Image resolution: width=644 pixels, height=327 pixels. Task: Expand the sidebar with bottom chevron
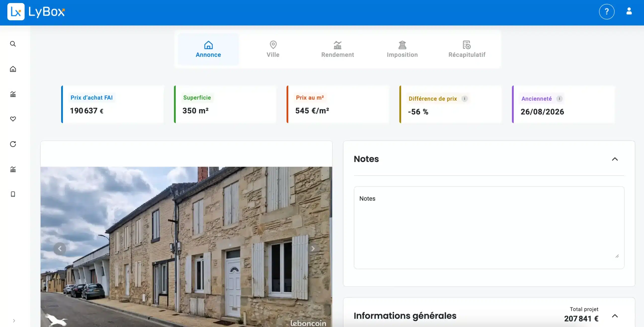[x=14, y=321]
